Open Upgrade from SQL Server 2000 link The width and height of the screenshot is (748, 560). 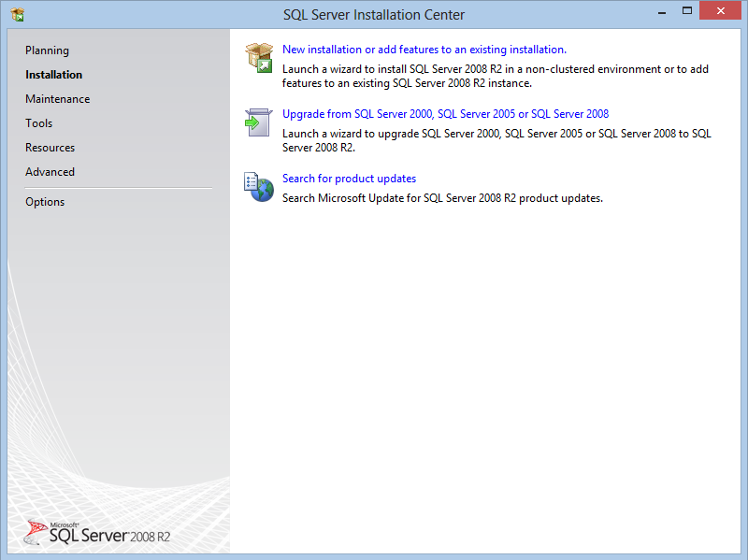coord(445,114)
